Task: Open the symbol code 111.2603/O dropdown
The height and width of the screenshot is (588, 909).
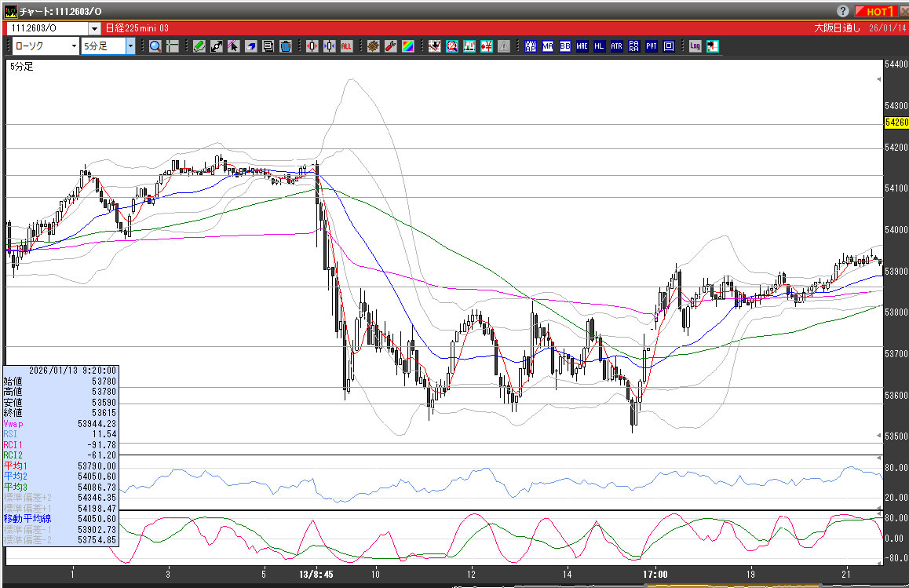Action: [x=94, y=28]
